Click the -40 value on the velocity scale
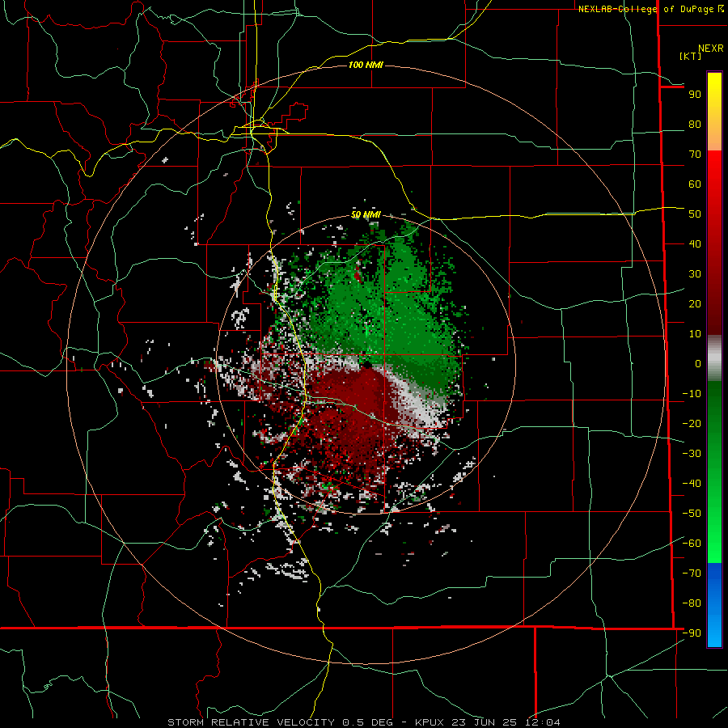 [692, 484]
